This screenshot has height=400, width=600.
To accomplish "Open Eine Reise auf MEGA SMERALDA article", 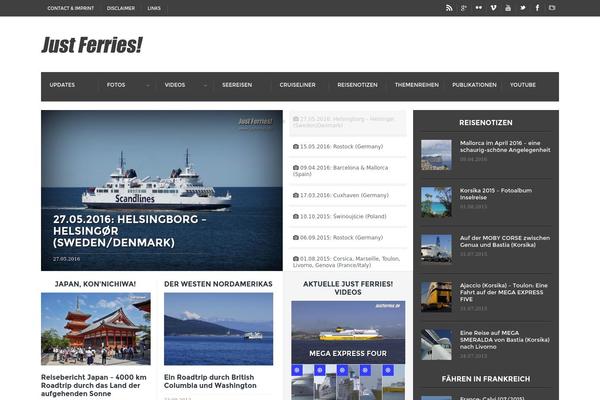I will [505, 340].
